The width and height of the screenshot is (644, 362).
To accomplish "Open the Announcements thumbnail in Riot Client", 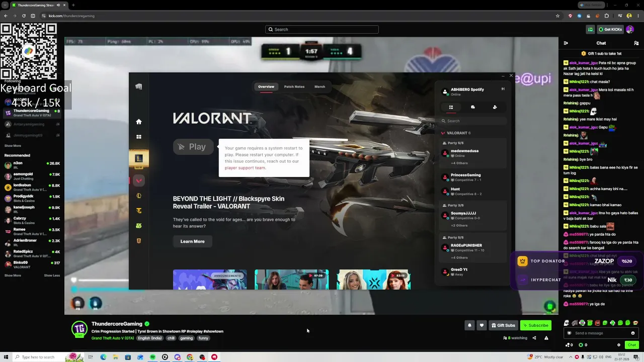I will pos(210,280).
